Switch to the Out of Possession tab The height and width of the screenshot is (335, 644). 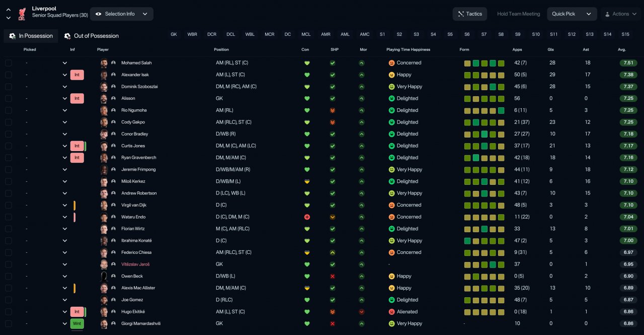click(x=91, y=36)
